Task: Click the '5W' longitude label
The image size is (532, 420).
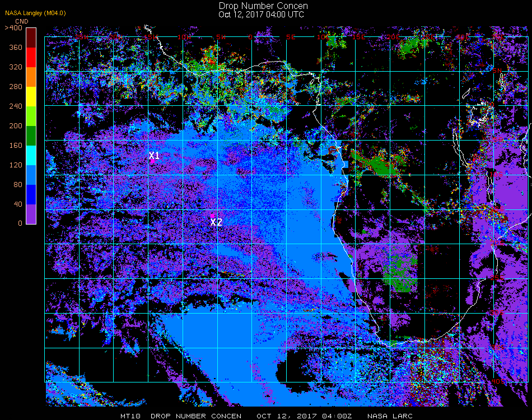Action: click(x=221, y=37)
